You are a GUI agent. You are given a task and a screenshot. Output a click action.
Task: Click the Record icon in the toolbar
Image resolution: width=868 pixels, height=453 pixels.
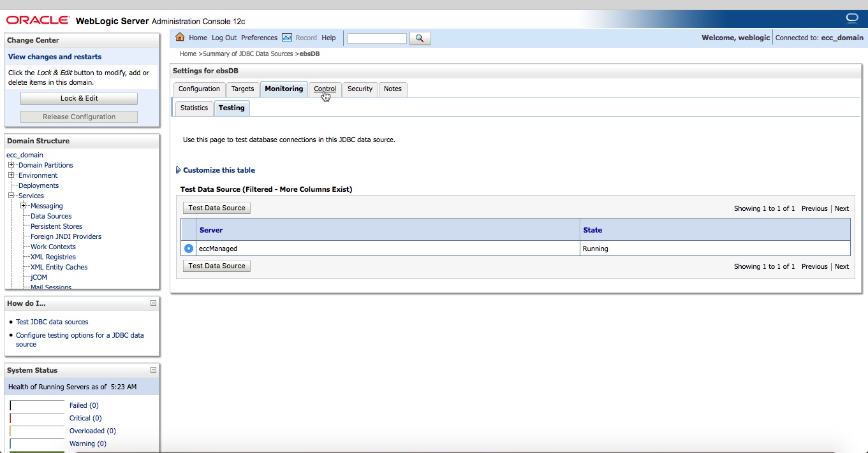click(287, 38)
